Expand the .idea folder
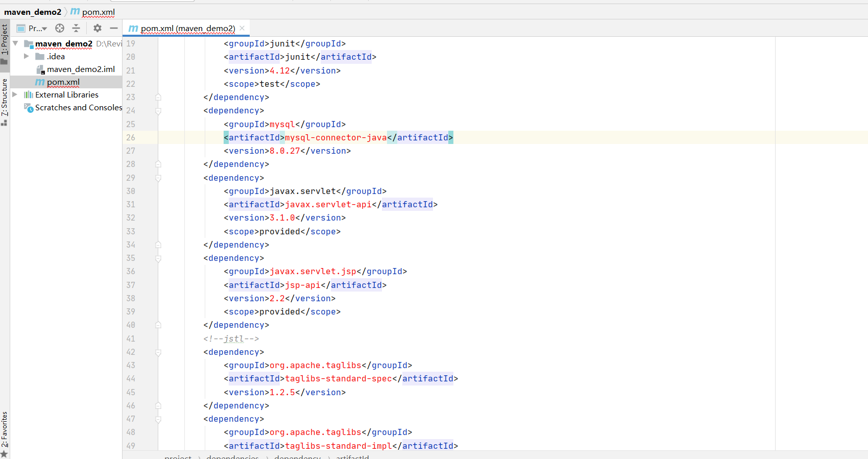 tap(27, 56)
